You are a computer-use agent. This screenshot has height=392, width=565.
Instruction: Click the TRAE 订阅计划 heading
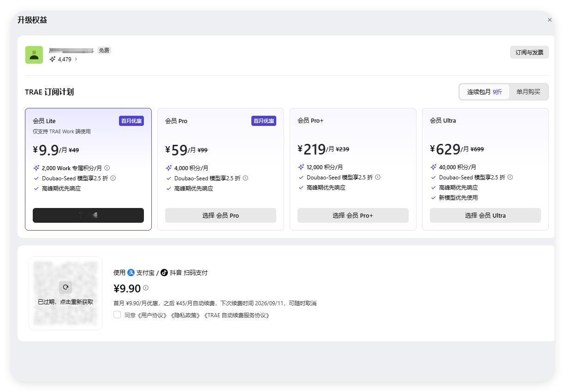click(49, 92)
